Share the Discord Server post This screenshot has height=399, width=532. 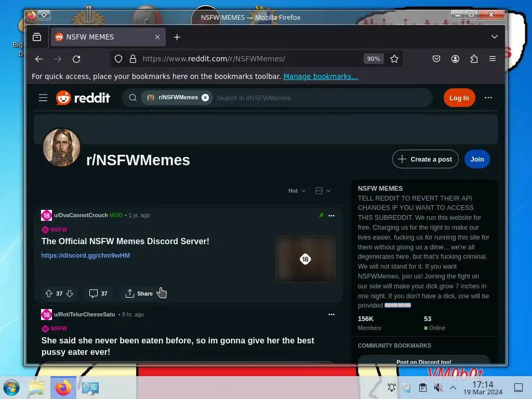139,294
